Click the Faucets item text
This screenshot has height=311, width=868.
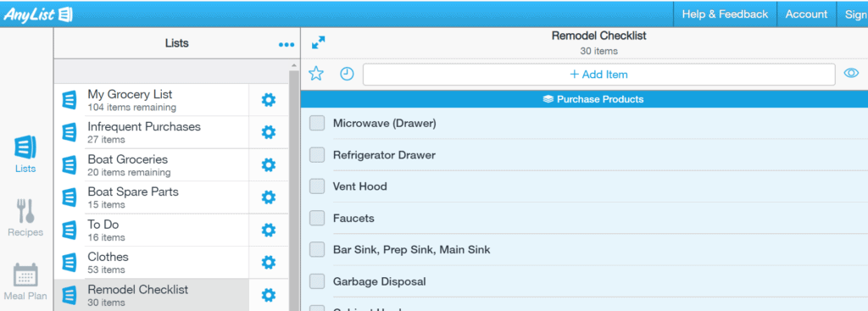353,218
